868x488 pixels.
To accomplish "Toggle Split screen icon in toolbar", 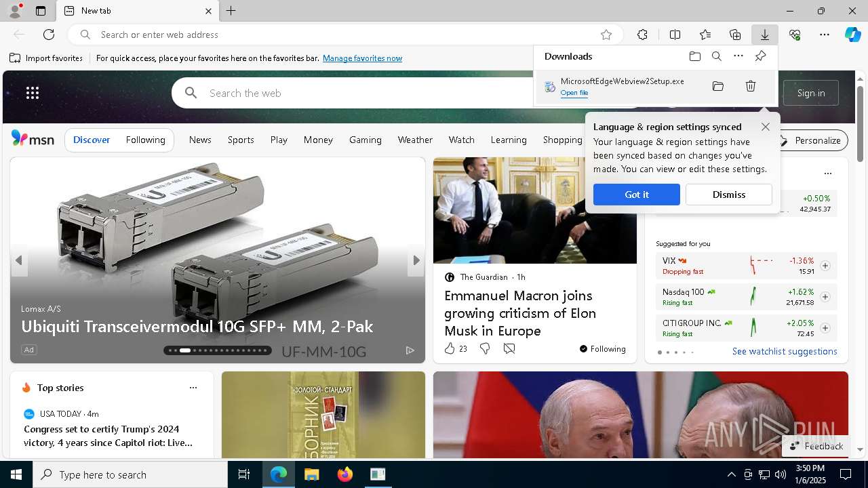I will (675, 35).
